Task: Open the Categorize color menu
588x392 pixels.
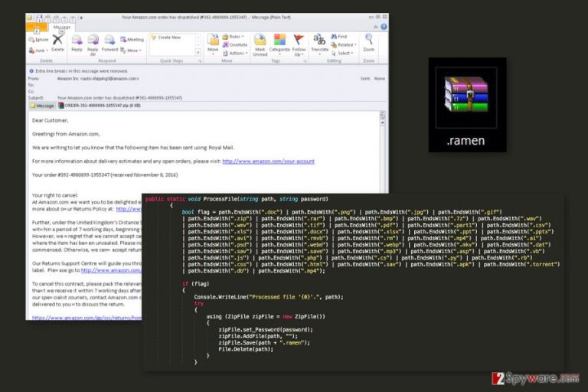Action: [x=279, y=43]
